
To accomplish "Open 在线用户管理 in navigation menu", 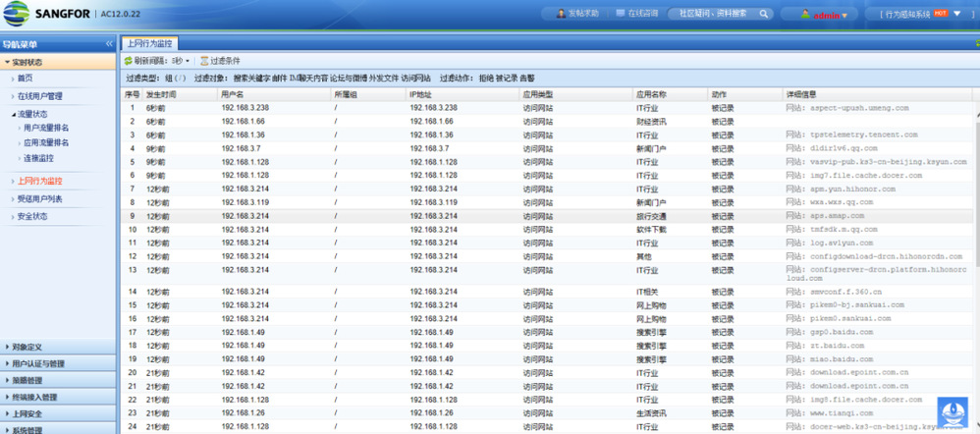I will tap(39, 96).
